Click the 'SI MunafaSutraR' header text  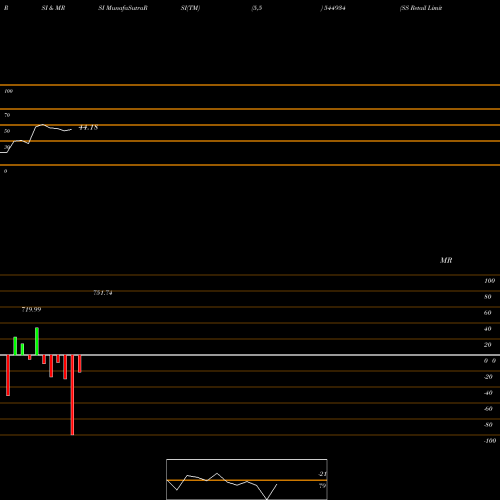(x=123, y=8)
